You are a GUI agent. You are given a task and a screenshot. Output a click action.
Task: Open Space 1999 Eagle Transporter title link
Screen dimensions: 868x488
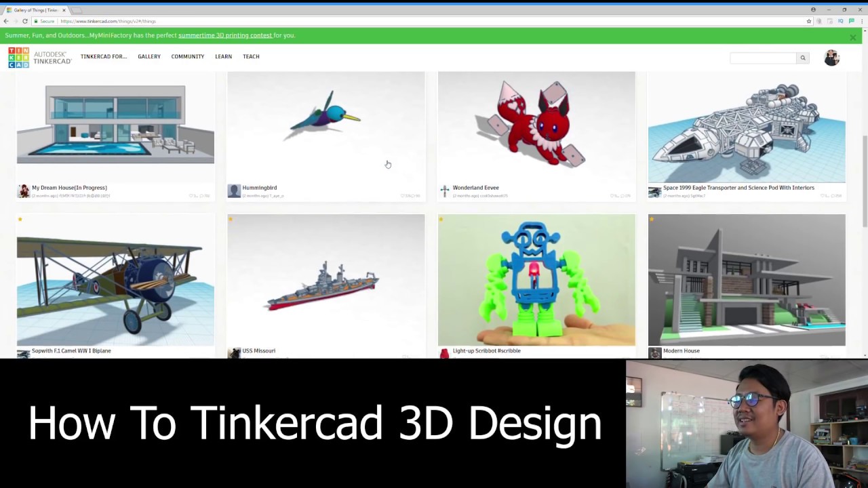point(738,188)
